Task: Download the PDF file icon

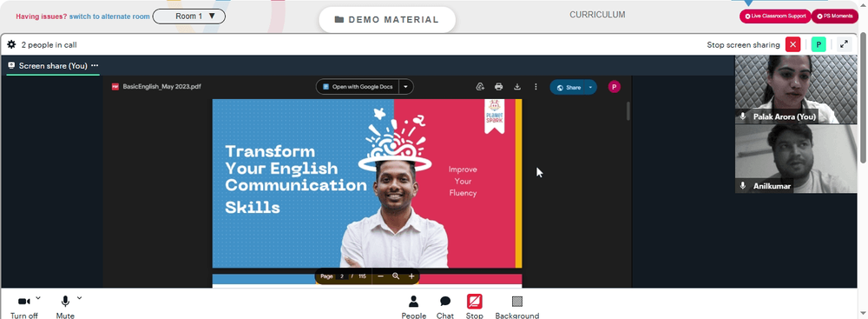Action: click(517, 87)
